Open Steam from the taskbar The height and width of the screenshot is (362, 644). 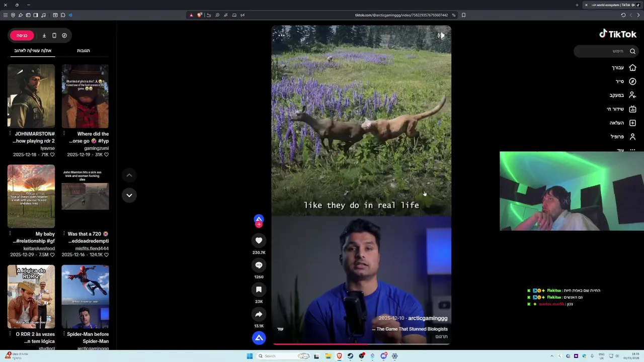pyautogui.click(x=350, y=356)
